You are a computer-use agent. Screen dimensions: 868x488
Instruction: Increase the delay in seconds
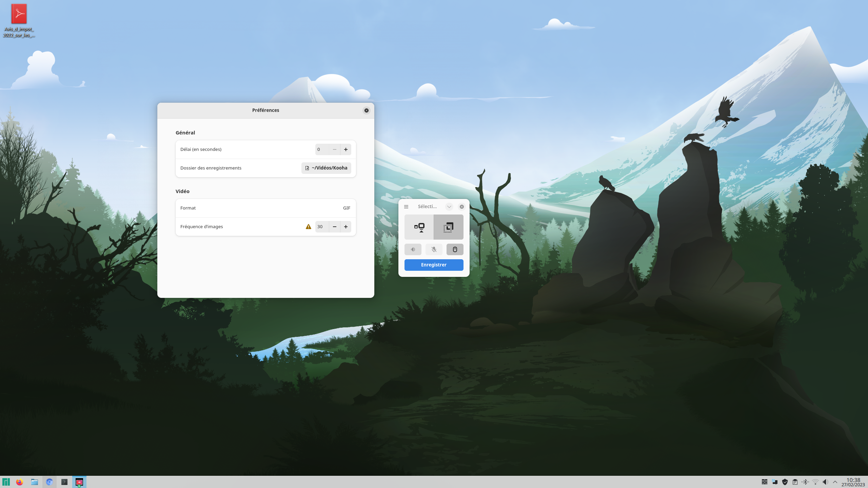346,149
